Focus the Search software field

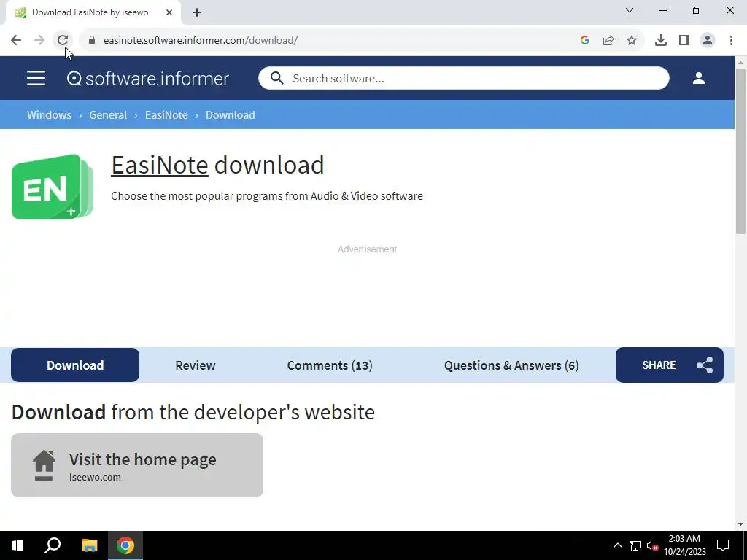click(463, 78)
